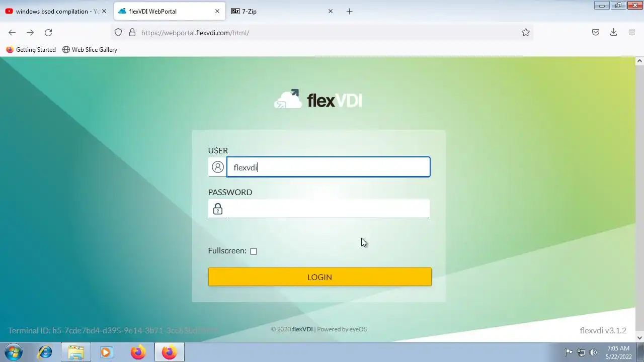Click the 7:05 AM taskbar clock
Image resolution: width=644 pixels, height=362 pixels.
click(618, 348)
